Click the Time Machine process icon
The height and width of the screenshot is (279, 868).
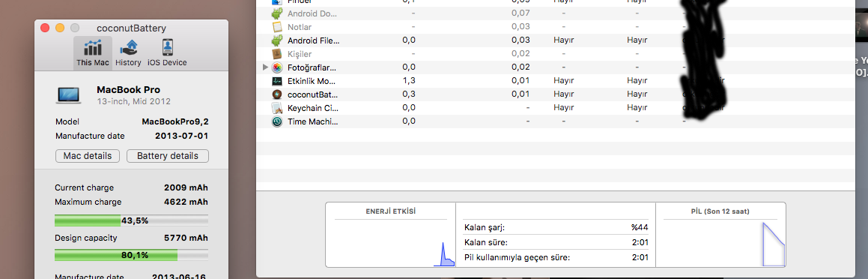(277, 121)
